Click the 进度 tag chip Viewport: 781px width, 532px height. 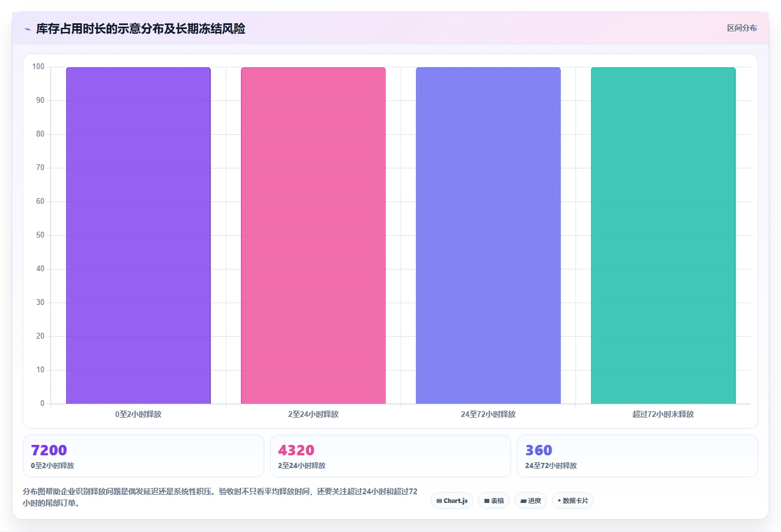coord(531,501)
